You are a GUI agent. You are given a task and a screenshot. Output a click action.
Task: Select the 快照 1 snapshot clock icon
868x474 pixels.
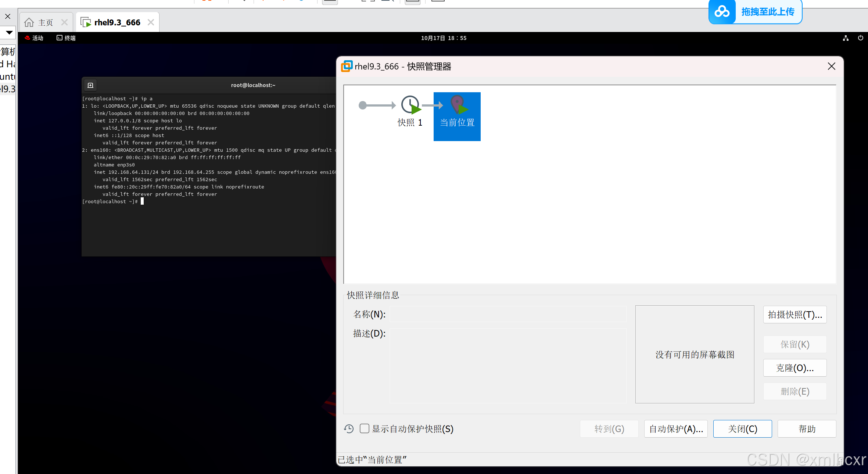point(410,105)
